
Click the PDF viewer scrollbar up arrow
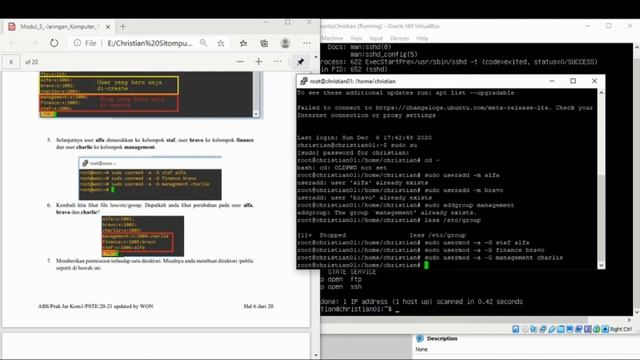tap(316, 57)
